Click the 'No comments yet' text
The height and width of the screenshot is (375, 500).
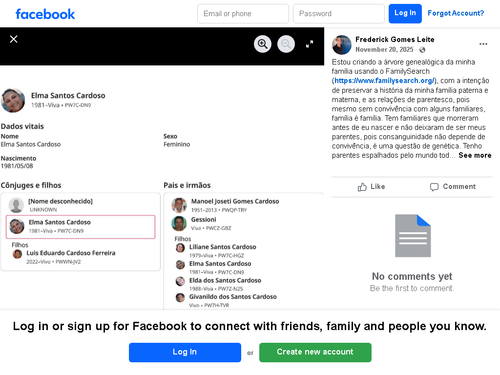point(412,276)
